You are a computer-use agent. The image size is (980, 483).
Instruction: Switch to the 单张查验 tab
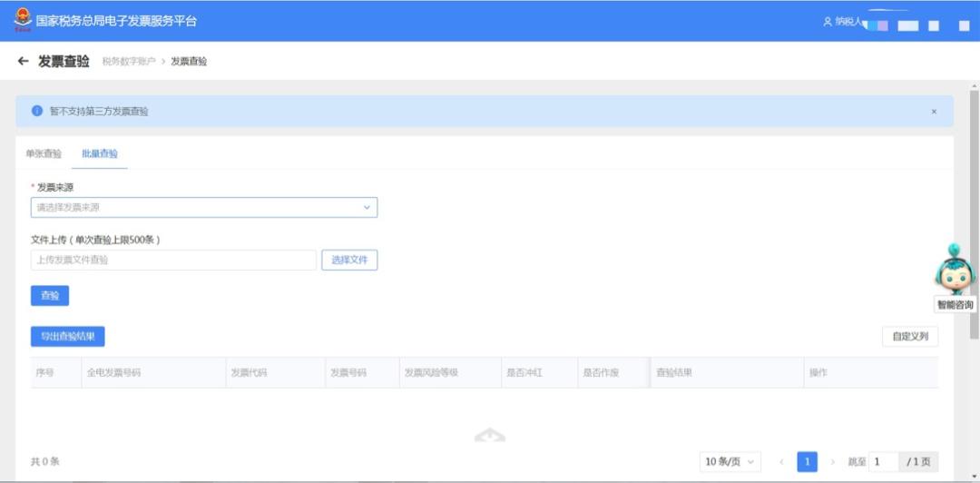click(x=44, y=153)
